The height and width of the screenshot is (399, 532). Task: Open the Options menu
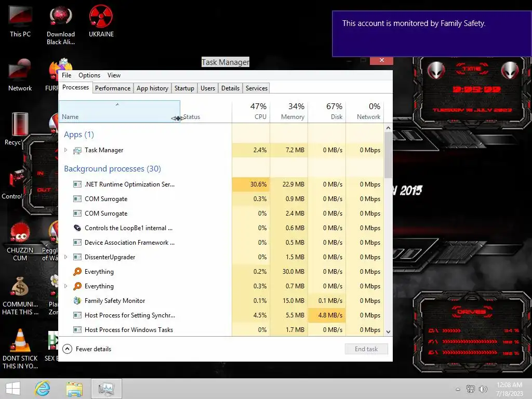point(89,75)
